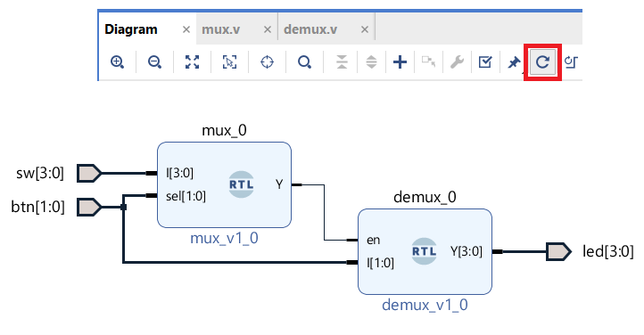Close the demux.v tab
Image resolution: width=644 pixels, height=335 pixels.
pos(365,29)
